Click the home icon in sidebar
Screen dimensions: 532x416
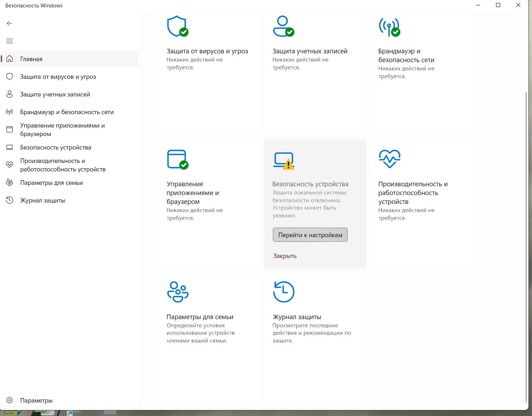[10, 59]
